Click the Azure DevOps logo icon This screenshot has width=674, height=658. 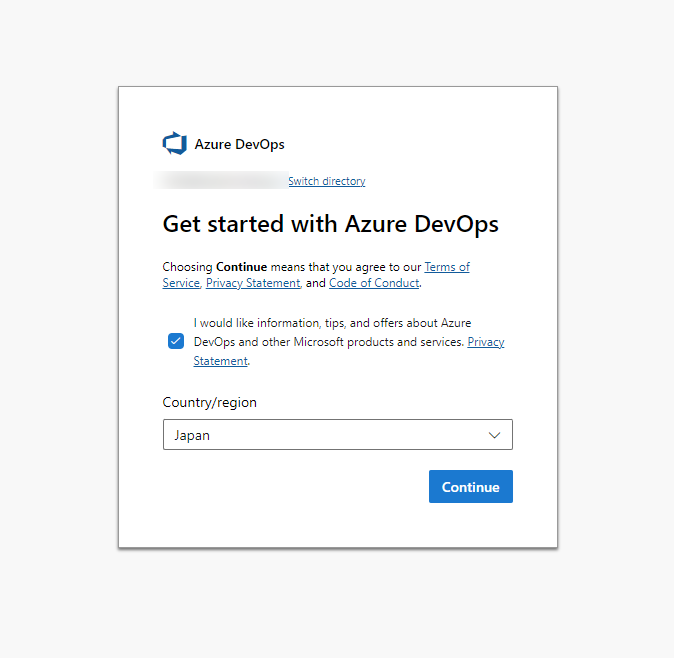click(x=175, y=143)
